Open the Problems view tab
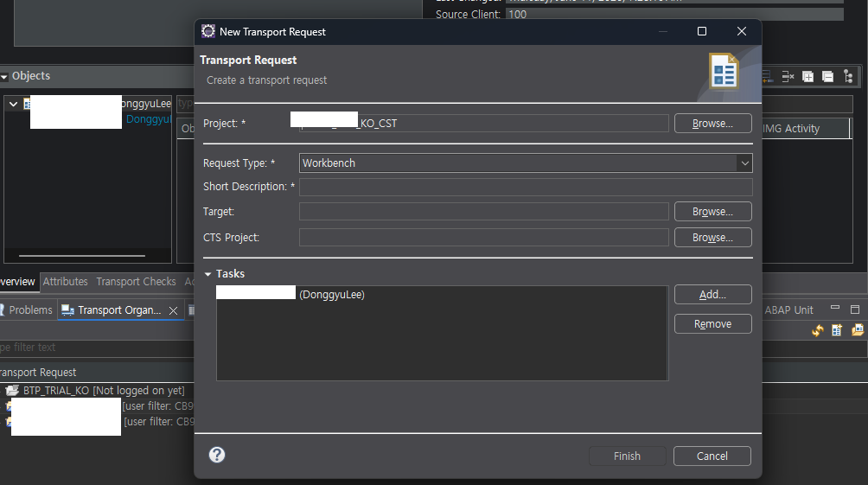 click(x=27, y=310)
